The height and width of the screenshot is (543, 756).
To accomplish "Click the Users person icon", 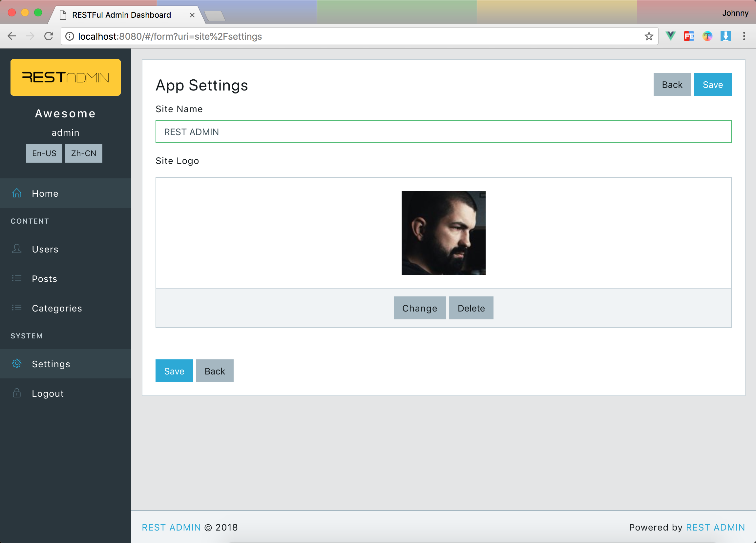I will tap(17, 249).
